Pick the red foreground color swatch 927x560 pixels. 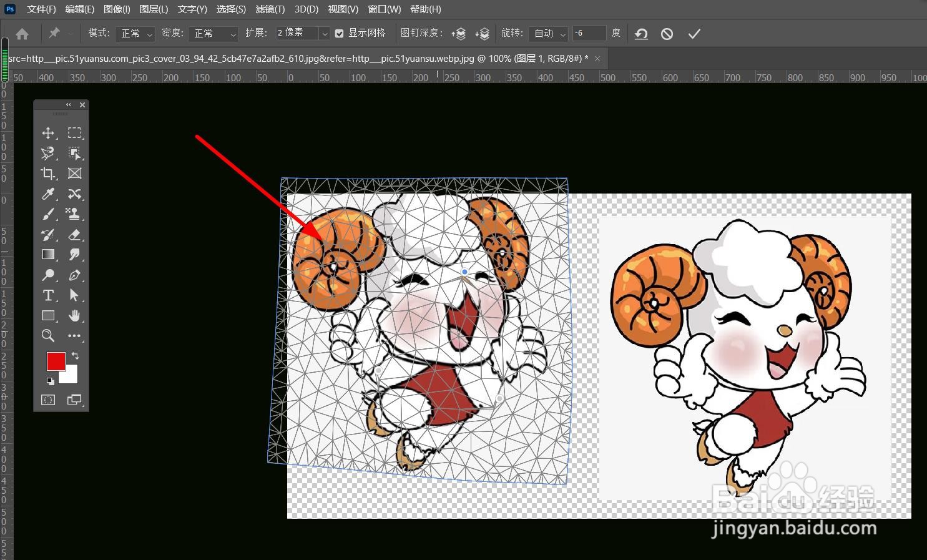click(x=56, y=361)
